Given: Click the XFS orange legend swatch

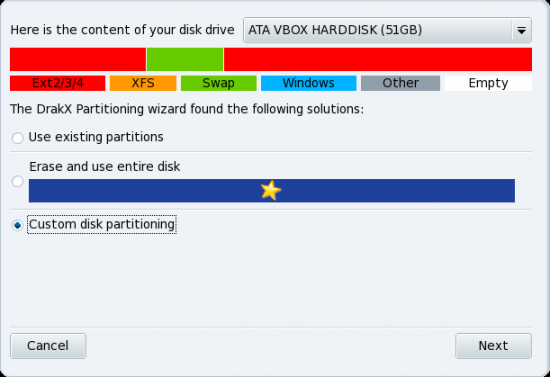Looking at the screenshot, I should coord(143,83).
